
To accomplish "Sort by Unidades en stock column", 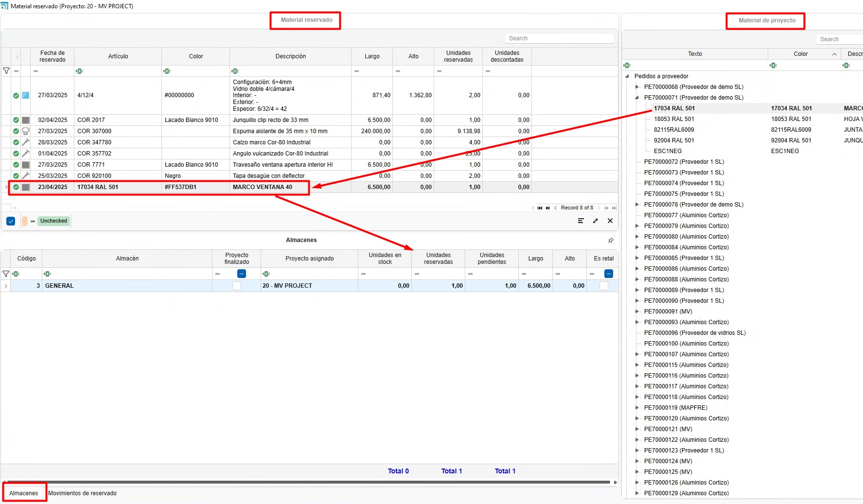I will click(385, 259).
